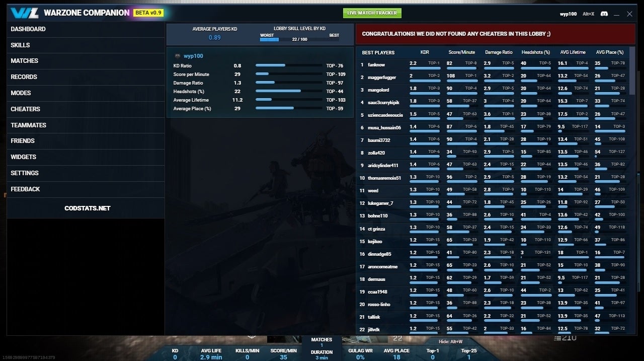Image resolution: width=644 pixels, height=361 pixels.
Task: Visit the CODSTATS.NET link
Action: pyautogui.click(x=87, y=208)
